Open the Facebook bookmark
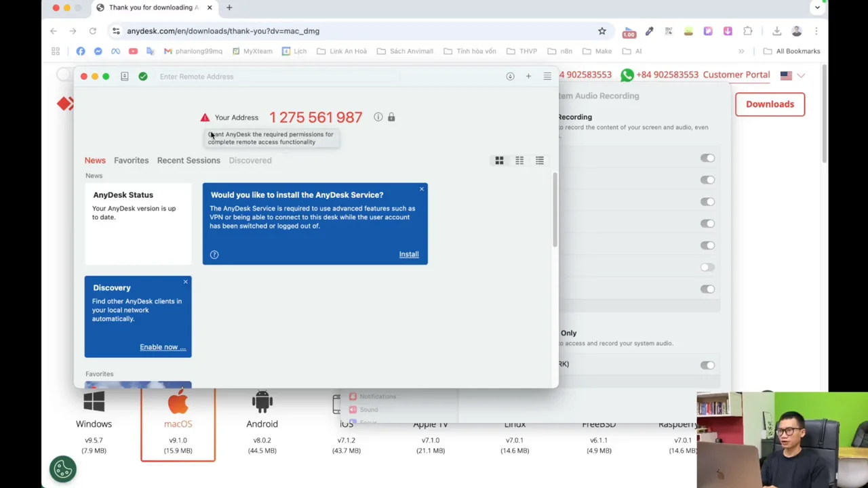The image size is (868, 488). (81, 51)
